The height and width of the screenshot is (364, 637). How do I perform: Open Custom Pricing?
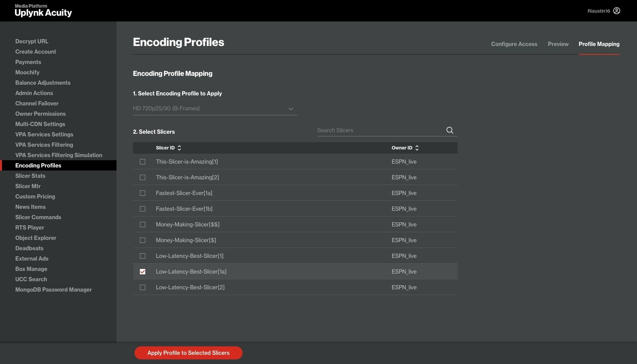[35, 197]
